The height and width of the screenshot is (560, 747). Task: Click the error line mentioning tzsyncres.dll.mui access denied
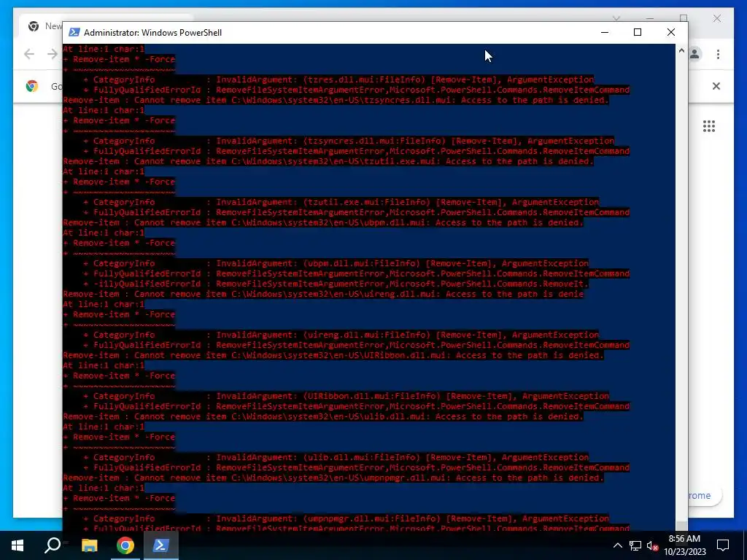tap(336, 100)
